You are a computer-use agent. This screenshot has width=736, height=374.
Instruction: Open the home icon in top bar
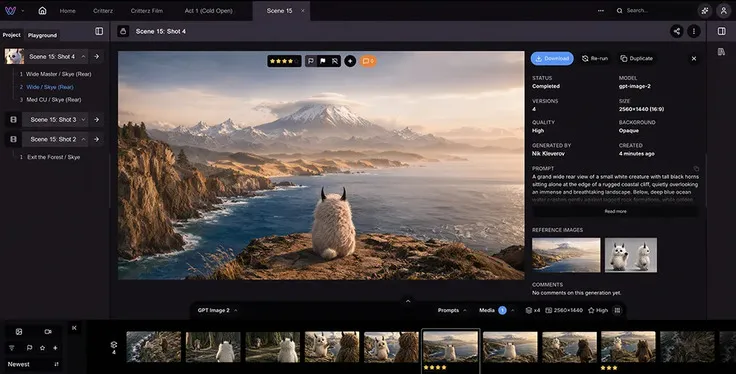point(42,10)
